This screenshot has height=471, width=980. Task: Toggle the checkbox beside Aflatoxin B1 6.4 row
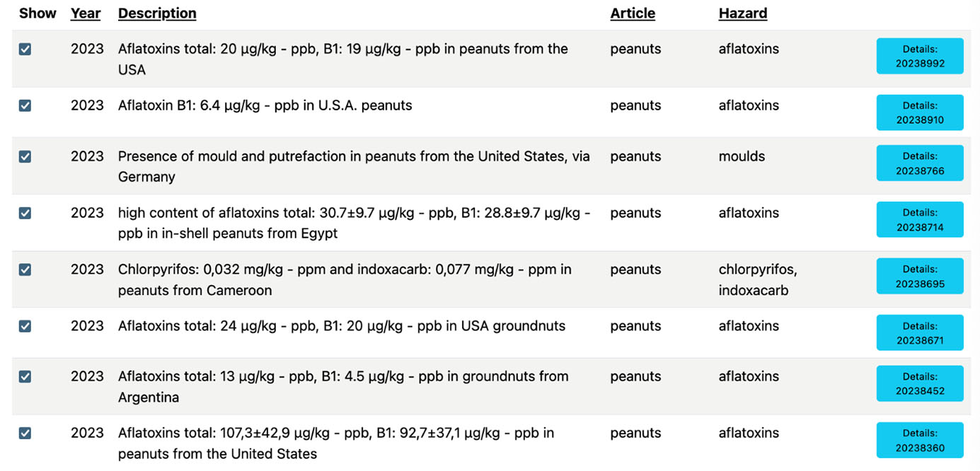click(x=25, y=106)
